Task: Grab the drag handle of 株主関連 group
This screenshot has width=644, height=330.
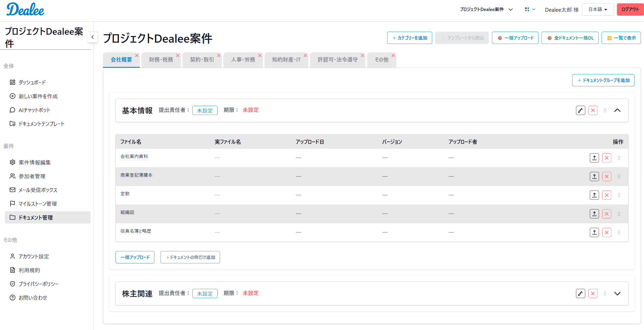Action: 605,293
